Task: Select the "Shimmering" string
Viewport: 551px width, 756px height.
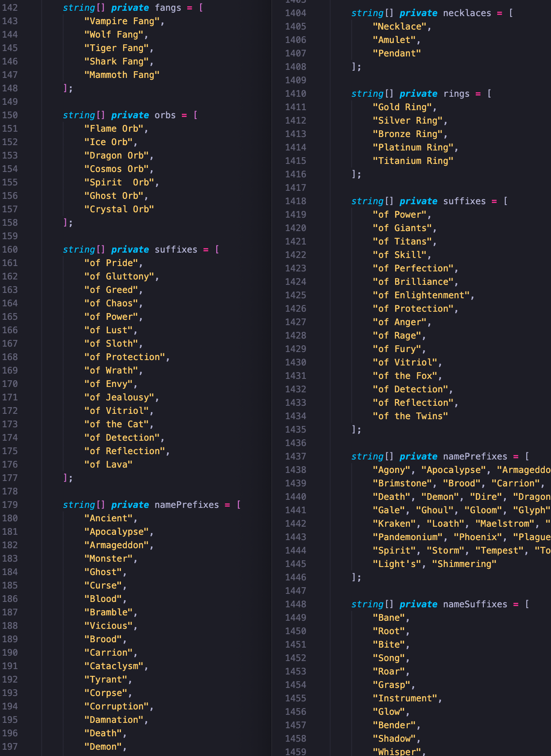Action: tap(465, 564)
